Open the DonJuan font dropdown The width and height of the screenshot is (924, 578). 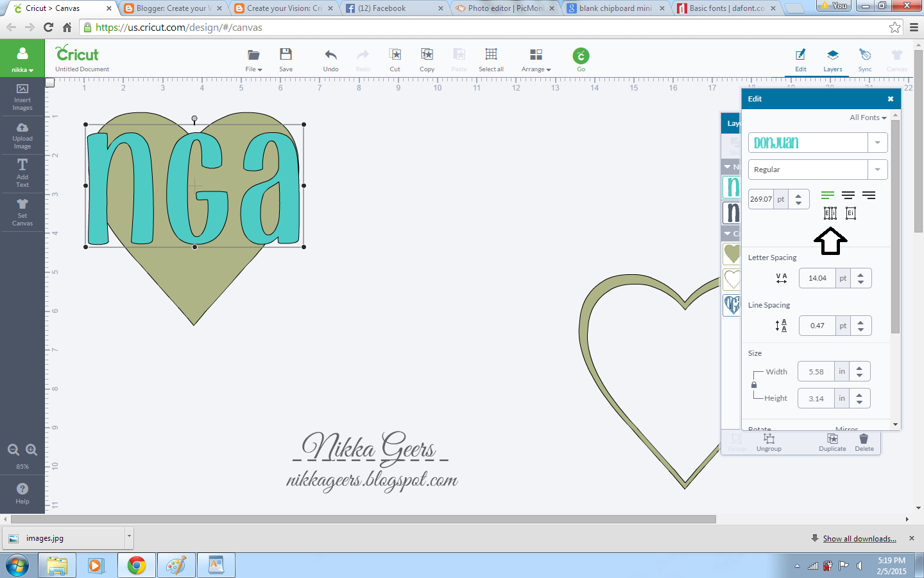pos(877,142)
